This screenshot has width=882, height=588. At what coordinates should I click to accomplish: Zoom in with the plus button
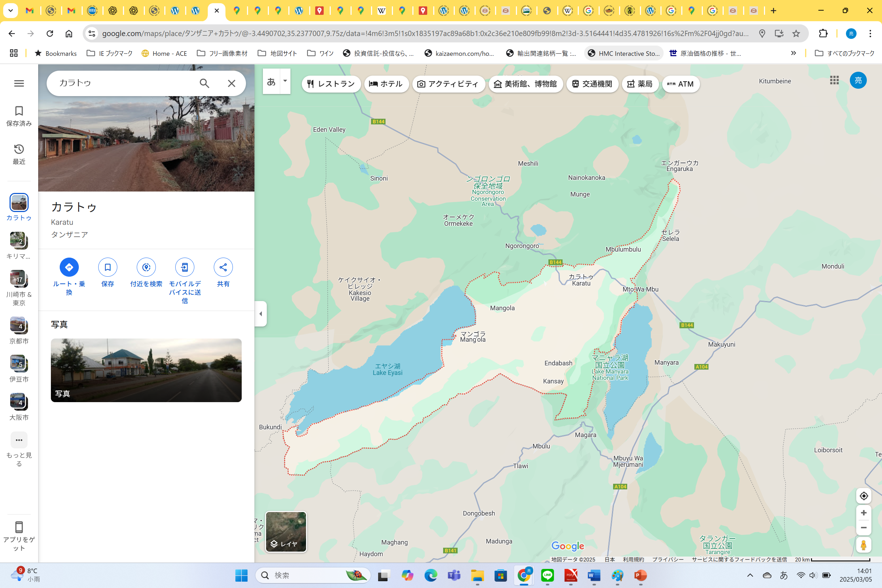point(864,513)
